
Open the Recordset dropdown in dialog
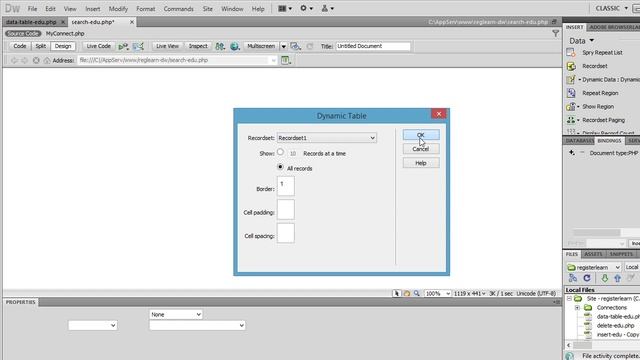pyautogui.click(x=327, y=138)
